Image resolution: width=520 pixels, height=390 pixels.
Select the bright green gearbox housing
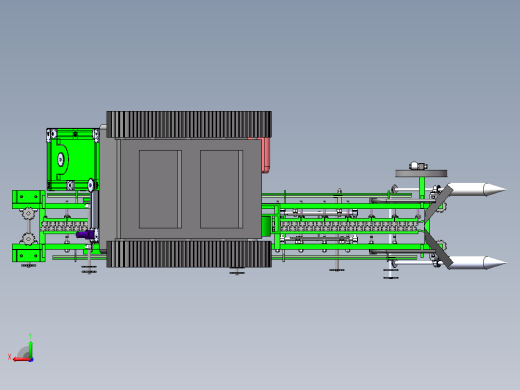click(x=73, y=159)
